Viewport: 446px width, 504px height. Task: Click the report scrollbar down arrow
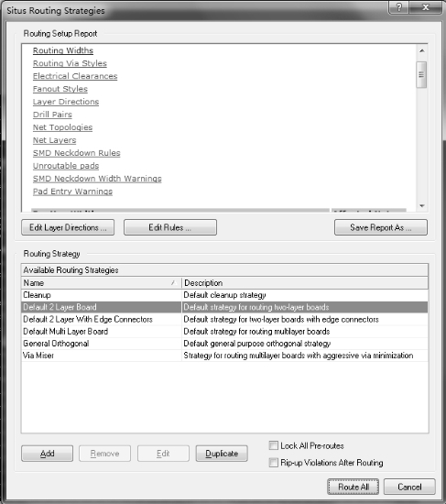(421, 205)
